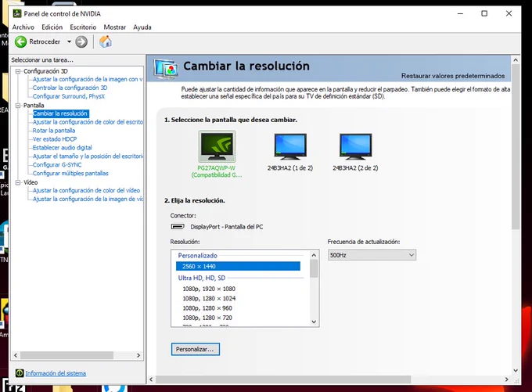The height and width of the screenshot is (392, 532).
Task: Select Controlar la configuración 3D
Action: (x=70, y=88)
